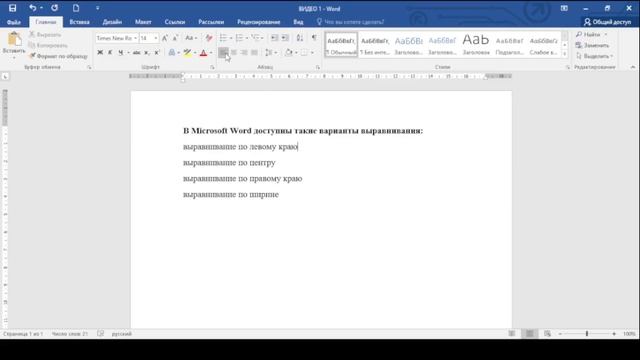The height and width of the screenshot is (360, 640).
Task: Create a new blank document from quick access toolbar
Action: pyautogui.click(x=76, y=8)
